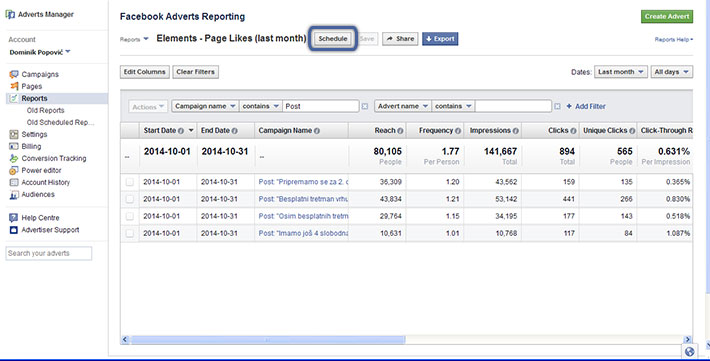Toggle the Start Date column sort arrow
The image size is (710, 361).
coord(191,130)
